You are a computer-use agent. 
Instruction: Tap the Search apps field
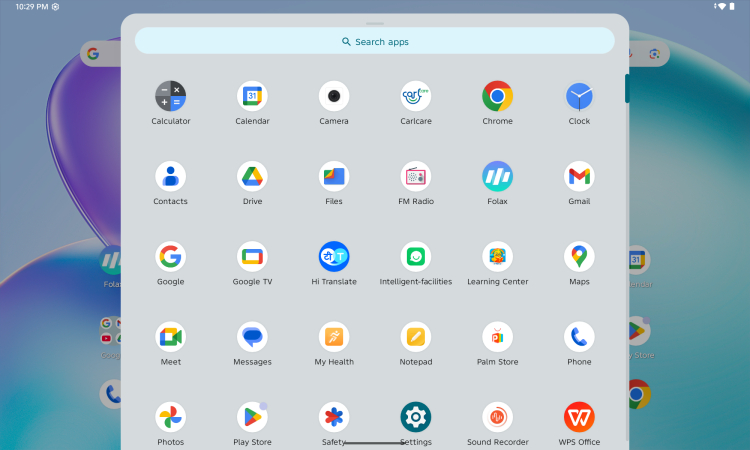coord(375,41)
